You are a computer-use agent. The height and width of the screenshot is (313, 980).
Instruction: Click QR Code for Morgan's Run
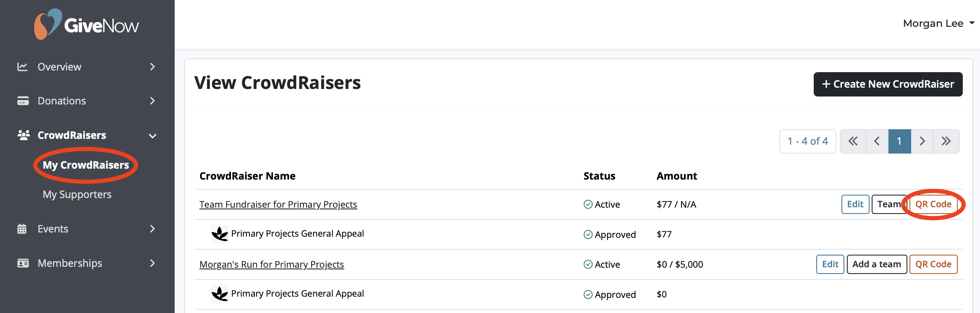pyautogui.click(x=933, y=264)
